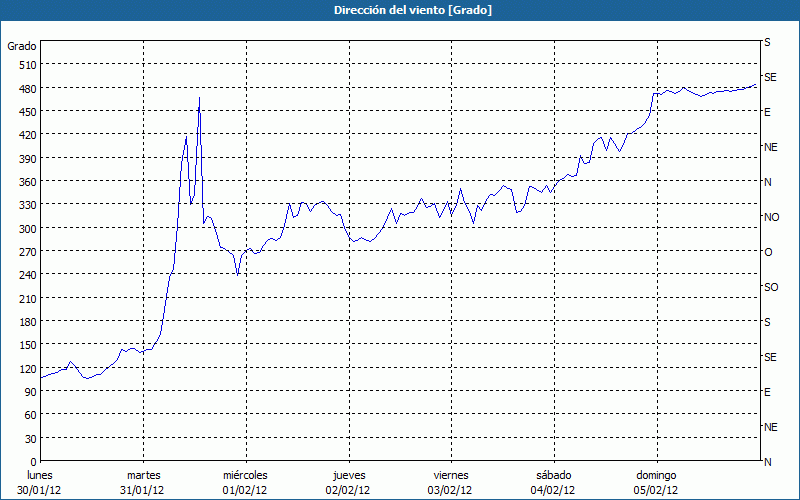This screenshot has width=800, height=500.
Task: Click the 'NO' compass direction label
Action: coord(771,217)
